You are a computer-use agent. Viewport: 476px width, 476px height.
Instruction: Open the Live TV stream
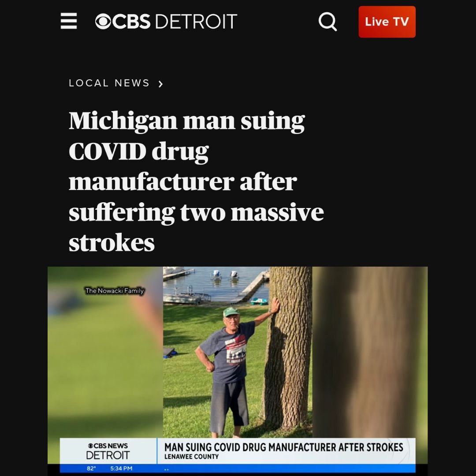387,22
